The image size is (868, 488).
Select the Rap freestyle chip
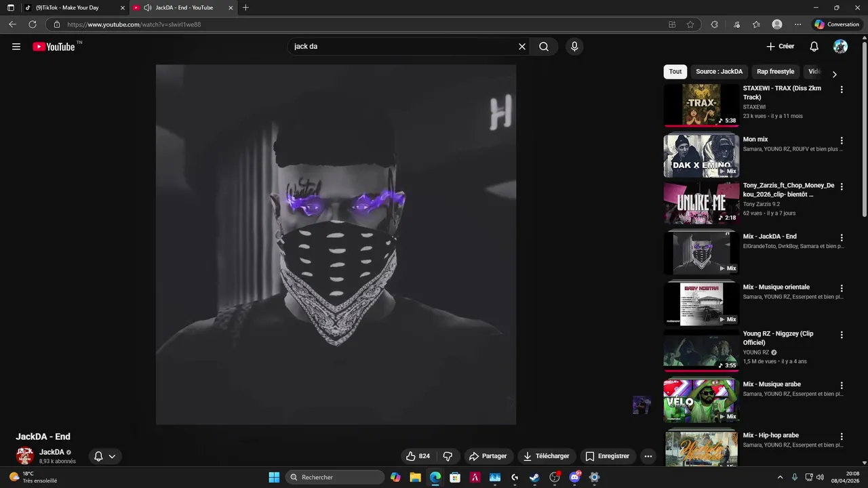tap(775, 71)
